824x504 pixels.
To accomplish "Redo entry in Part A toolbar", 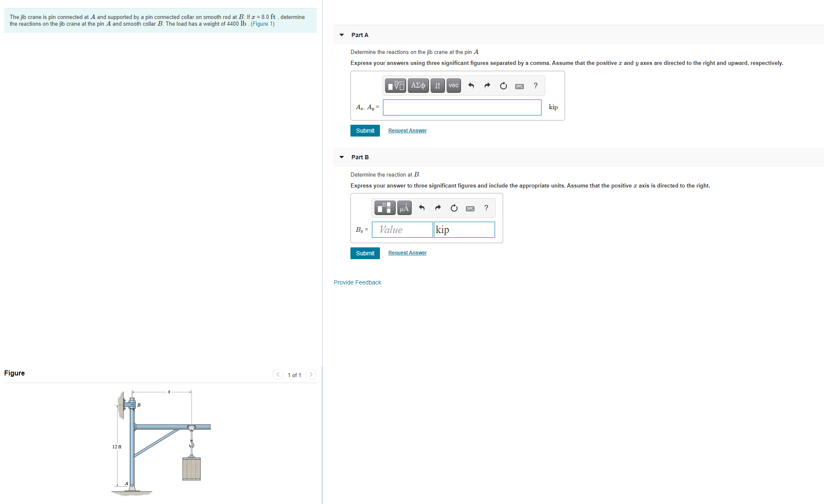I will click(487, 86).
